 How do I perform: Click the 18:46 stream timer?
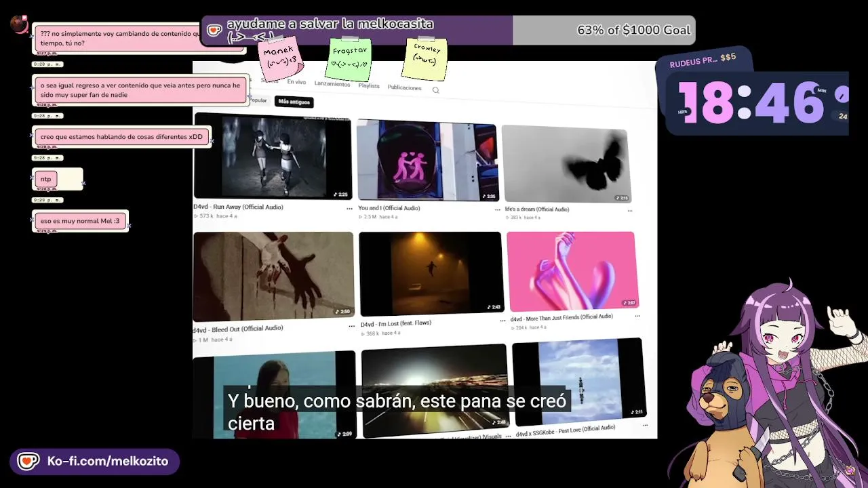tap(751, 103)
